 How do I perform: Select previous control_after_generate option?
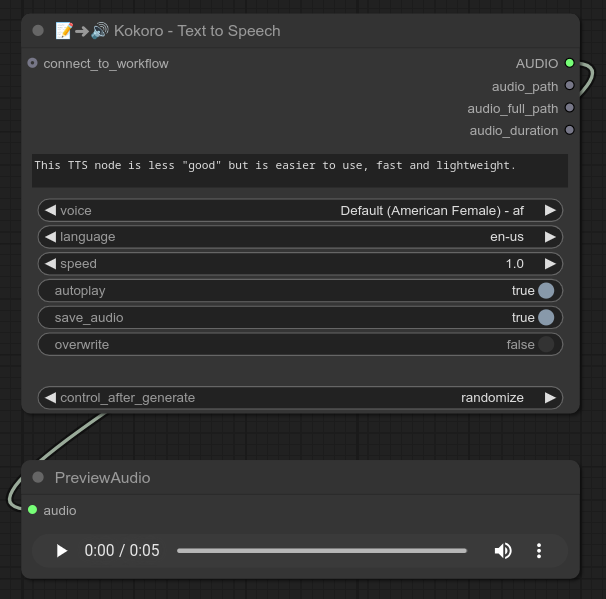[x=51, y=398]
